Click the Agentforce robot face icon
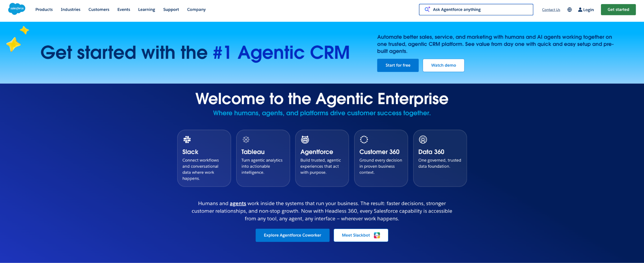This screenshot has width=644, height=263. (x=305, y=139)
